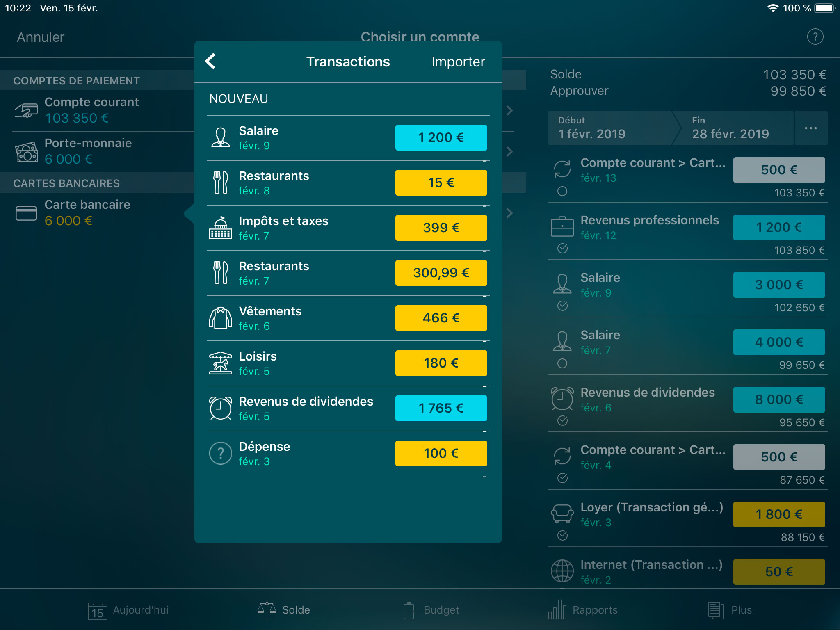840x630 pixels.
Task: Switch to the Rapports tab
Action: 584,610
